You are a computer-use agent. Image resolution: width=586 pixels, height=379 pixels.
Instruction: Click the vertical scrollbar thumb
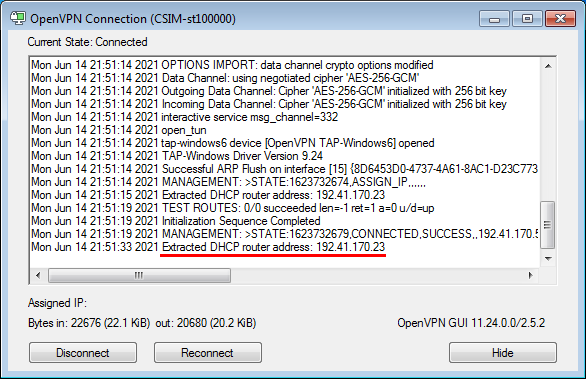pyautogui.click(x=548, y=225)
